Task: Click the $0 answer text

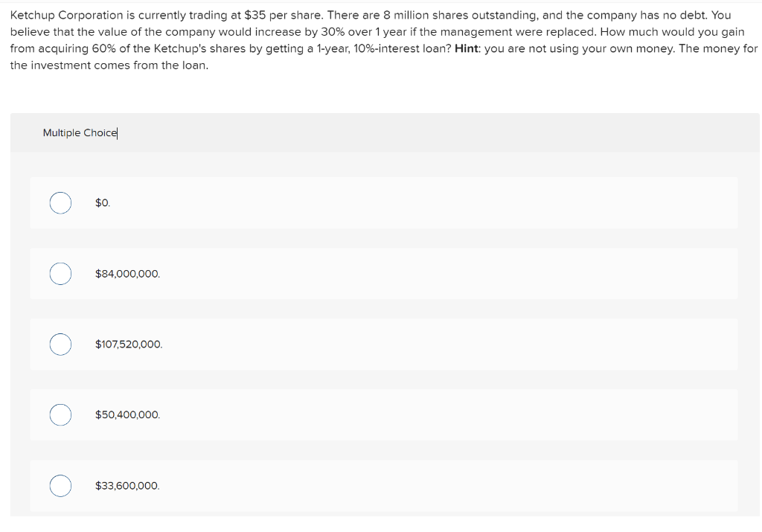Action: coord(102,202)
